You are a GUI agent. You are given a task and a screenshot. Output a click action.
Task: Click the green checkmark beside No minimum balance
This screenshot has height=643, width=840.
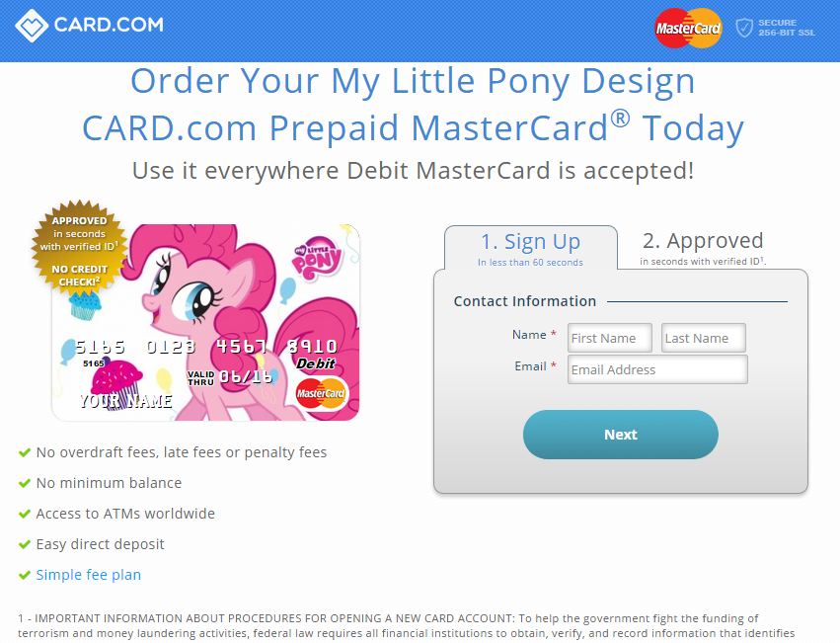[x=25, y=483]
